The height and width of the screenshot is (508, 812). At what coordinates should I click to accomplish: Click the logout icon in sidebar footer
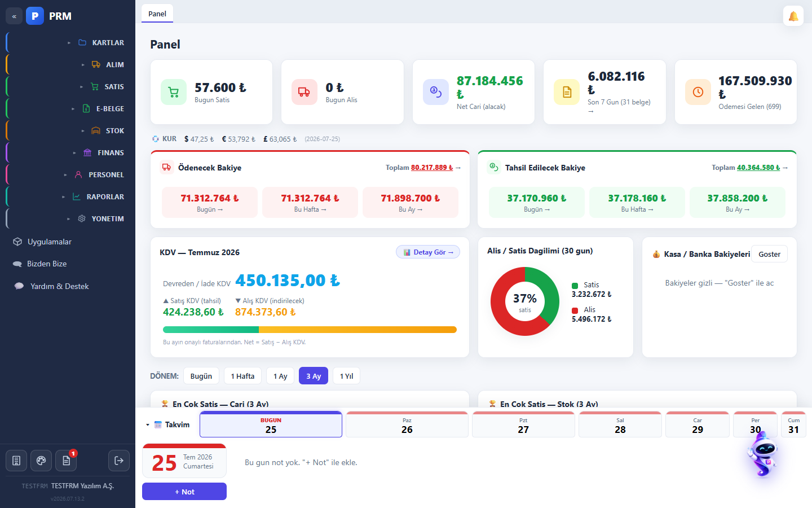coord(118,461)
